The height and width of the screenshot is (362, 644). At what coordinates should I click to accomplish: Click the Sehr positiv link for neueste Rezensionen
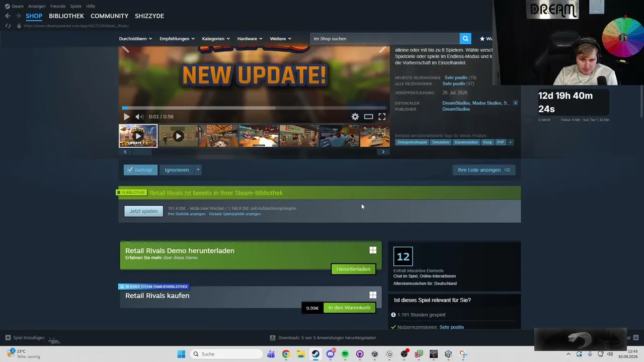tap(456, 77)
